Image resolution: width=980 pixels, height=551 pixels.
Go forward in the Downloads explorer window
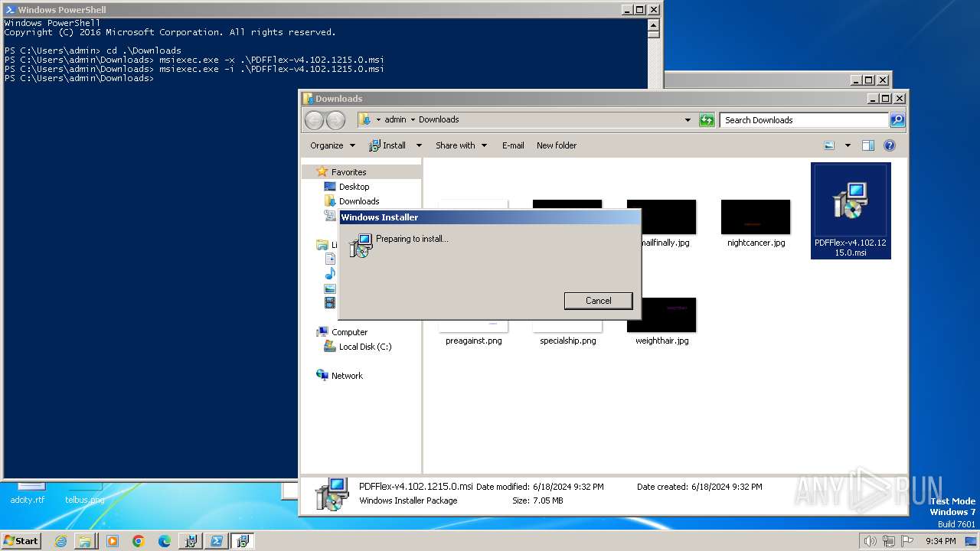click(x=335, y=120)
